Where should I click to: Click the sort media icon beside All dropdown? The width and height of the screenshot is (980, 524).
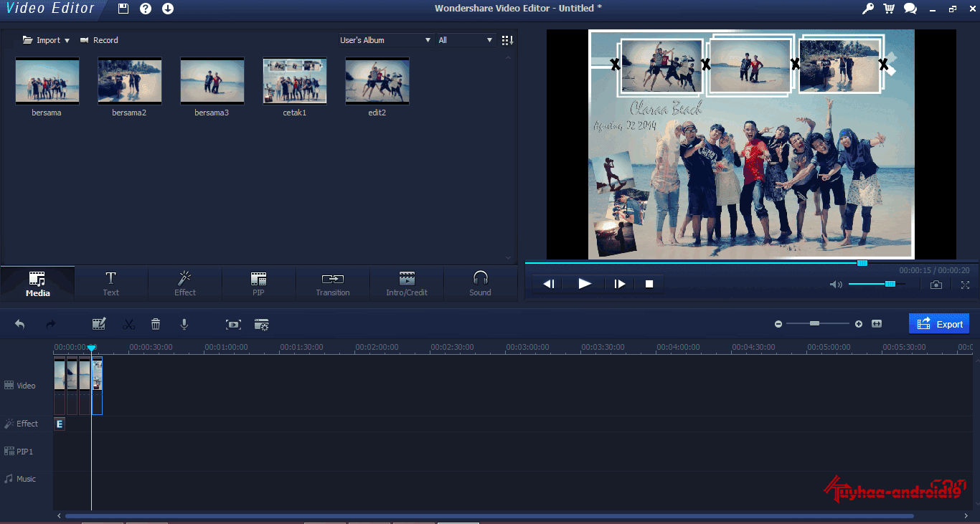click(507, 40)
